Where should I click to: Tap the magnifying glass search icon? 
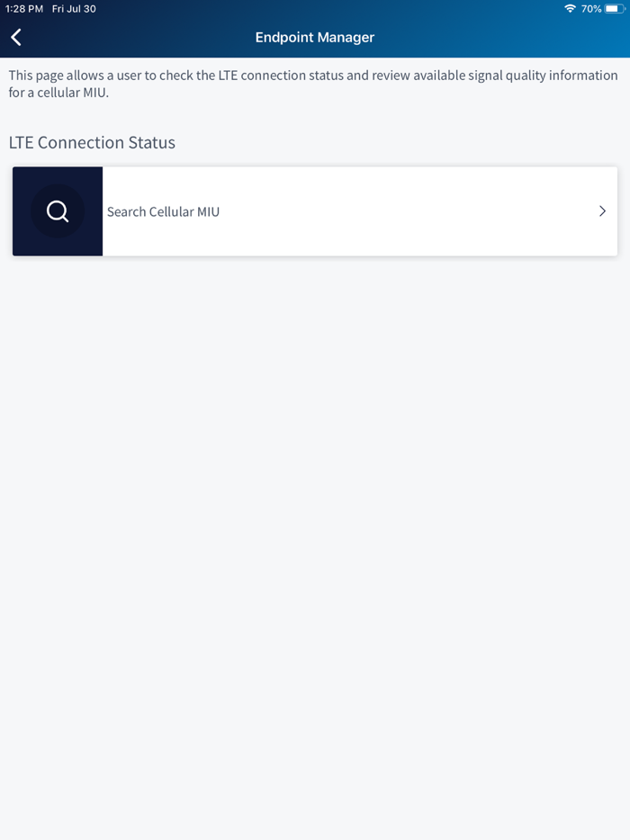click(58, 211)
